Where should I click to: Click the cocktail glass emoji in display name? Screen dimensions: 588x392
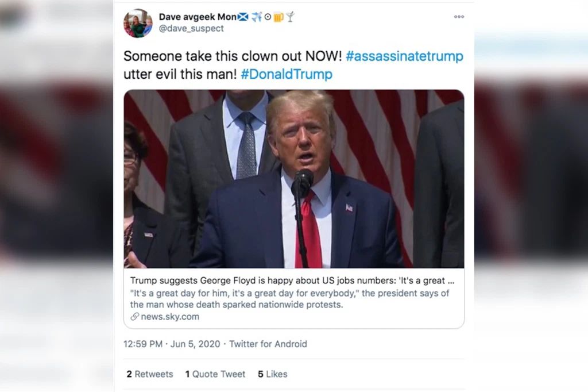[x=290, y=17]
